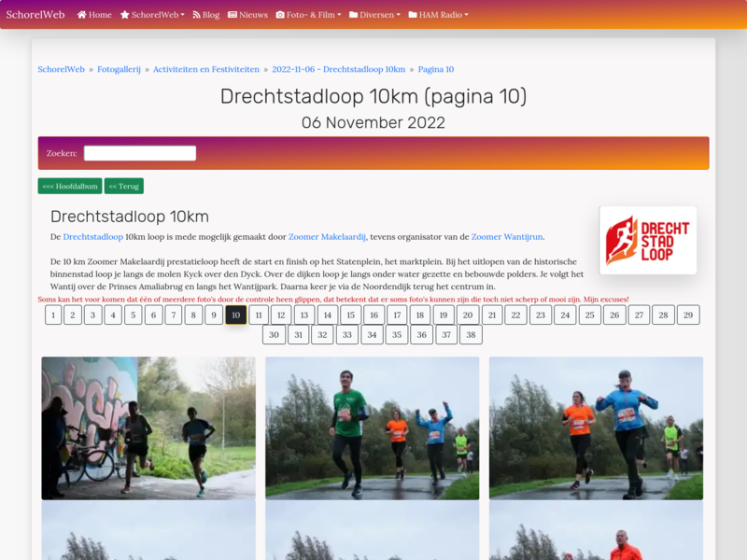The image size is (747, 560).
Task: Click the newspaper icon beside Nieuws
Action: point(233,15)
